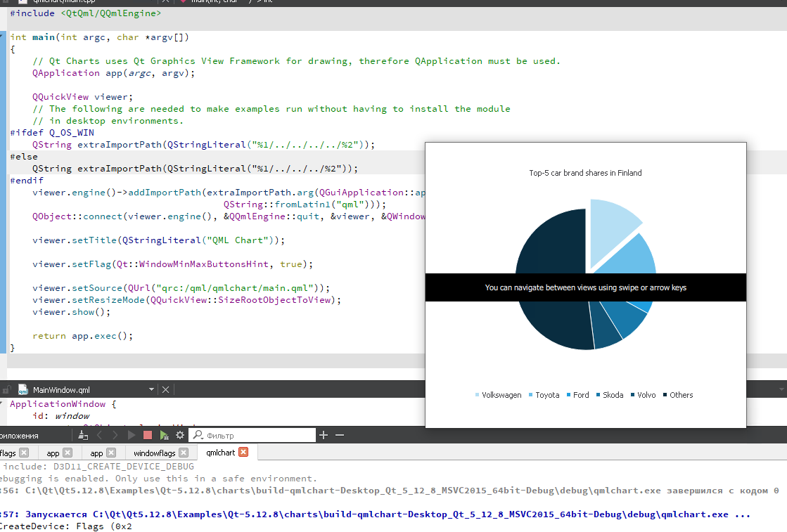Click the Toyota legend color marker
Screen dimensions: 787x532
pos(530,395)
